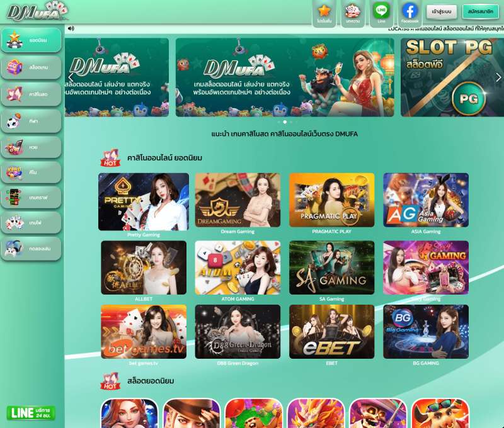Select สล็อตเกม slot category in sidebar

coord(31,67)
